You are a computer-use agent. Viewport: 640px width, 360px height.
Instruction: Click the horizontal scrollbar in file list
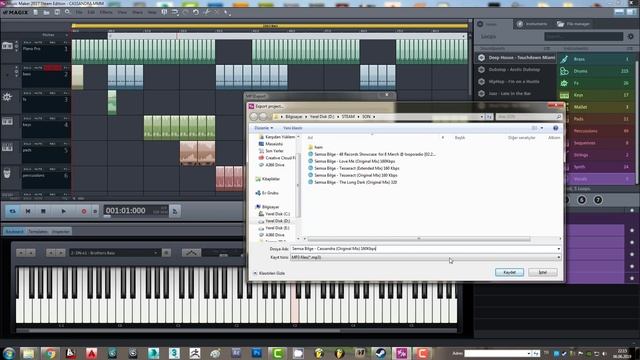click(419, 239)
